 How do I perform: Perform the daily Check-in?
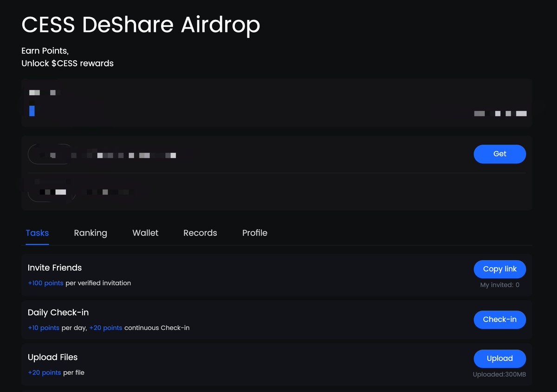(499, 320)
